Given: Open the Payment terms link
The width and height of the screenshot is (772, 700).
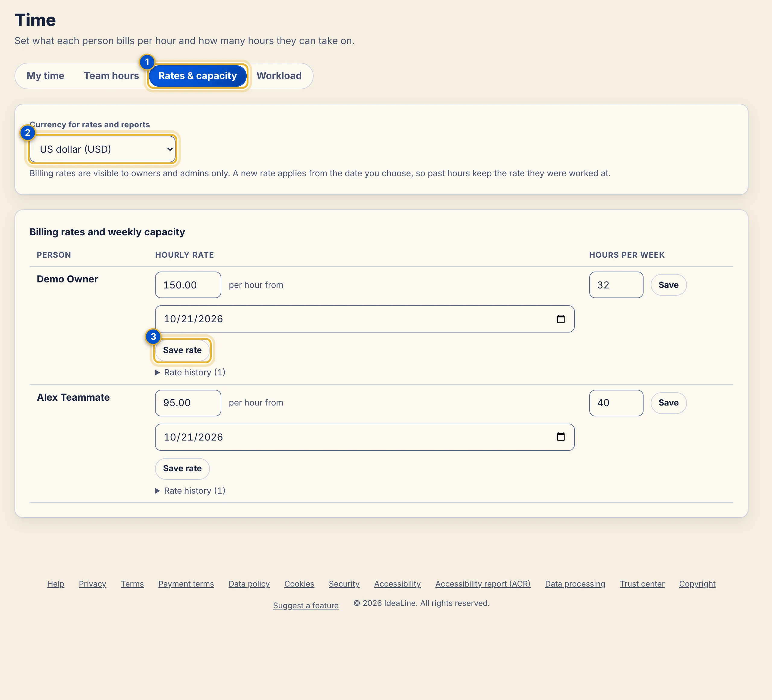Looking at the screenshot, I should [x=186, y=584].
